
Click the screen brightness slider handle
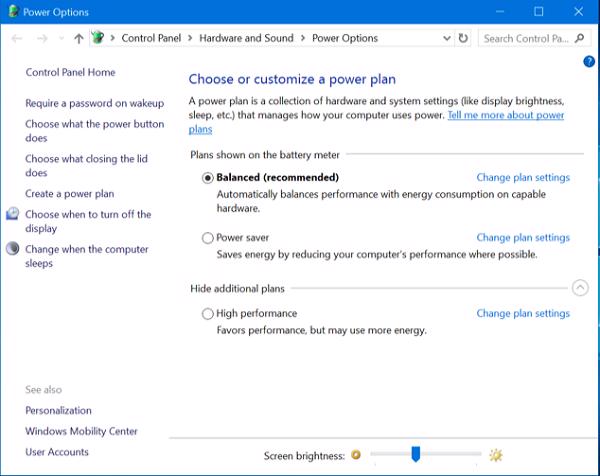[x=415, y=455]
